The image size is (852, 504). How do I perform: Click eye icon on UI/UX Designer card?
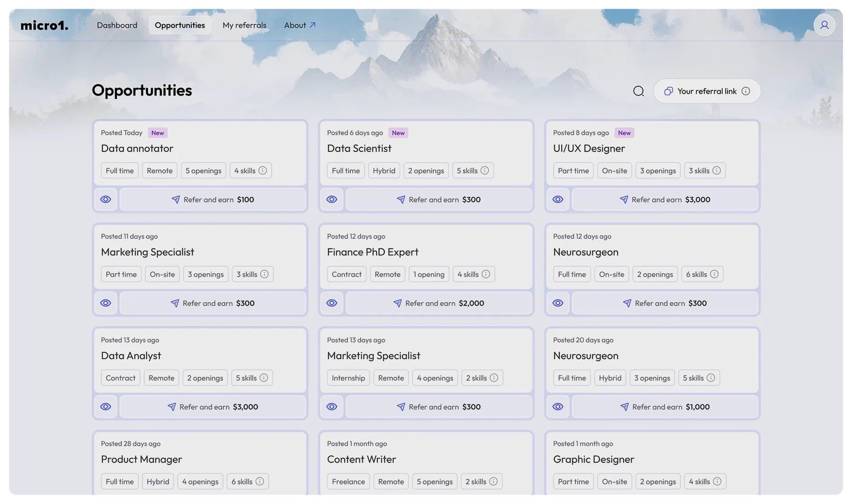[x=558, y=199]
